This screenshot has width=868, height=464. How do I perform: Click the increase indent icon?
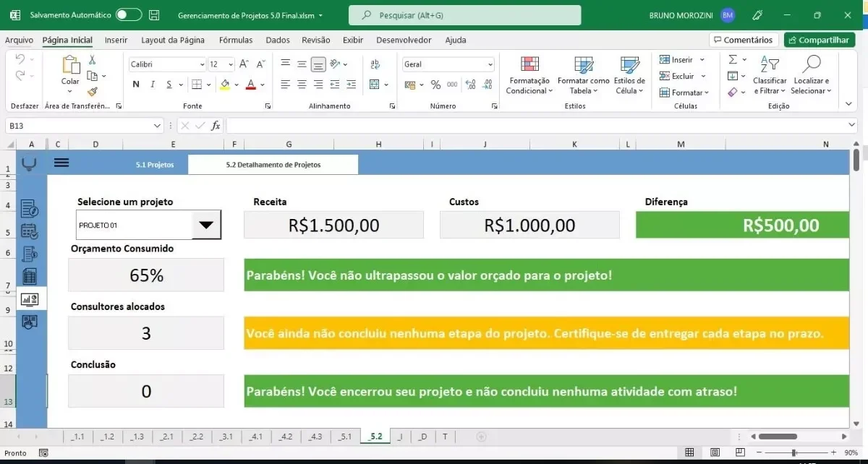[351, 85]
